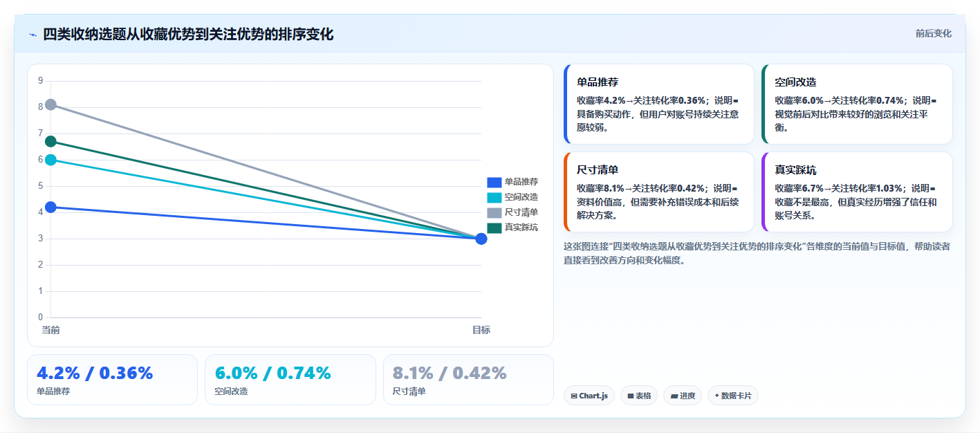Open the 尺寸清单 info card
Screen dimensions: 980x433
click(659, 192)
